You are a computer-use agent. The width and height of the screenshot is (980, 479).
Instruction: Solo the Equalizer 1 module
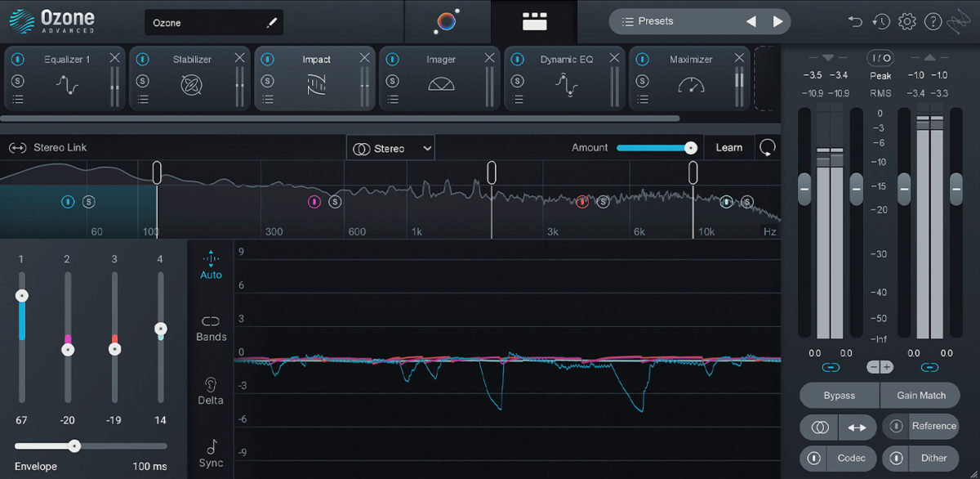[x=18, y=81]
